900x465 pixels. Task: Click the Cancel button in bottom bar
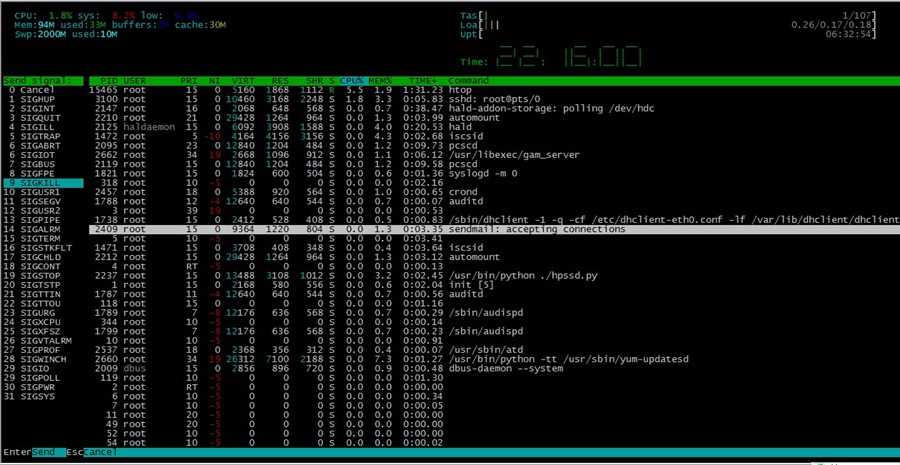point(100,452)
